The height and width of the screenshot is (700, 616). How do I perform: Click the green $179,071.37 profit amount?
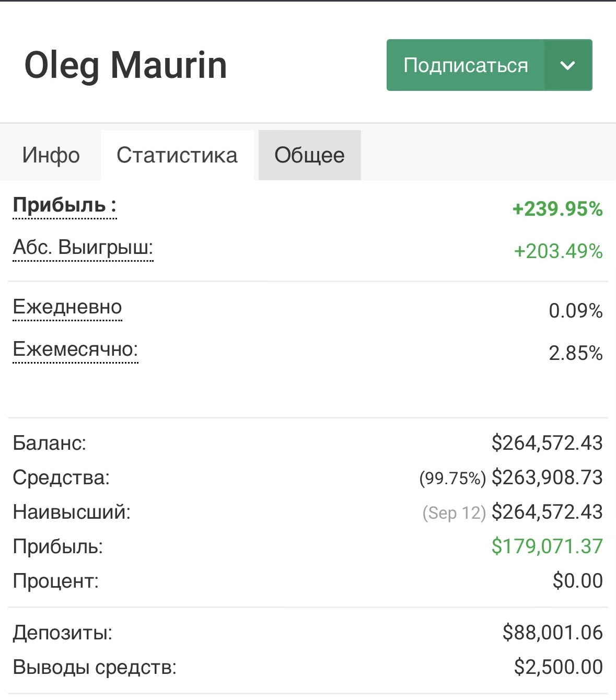point(547,546)
